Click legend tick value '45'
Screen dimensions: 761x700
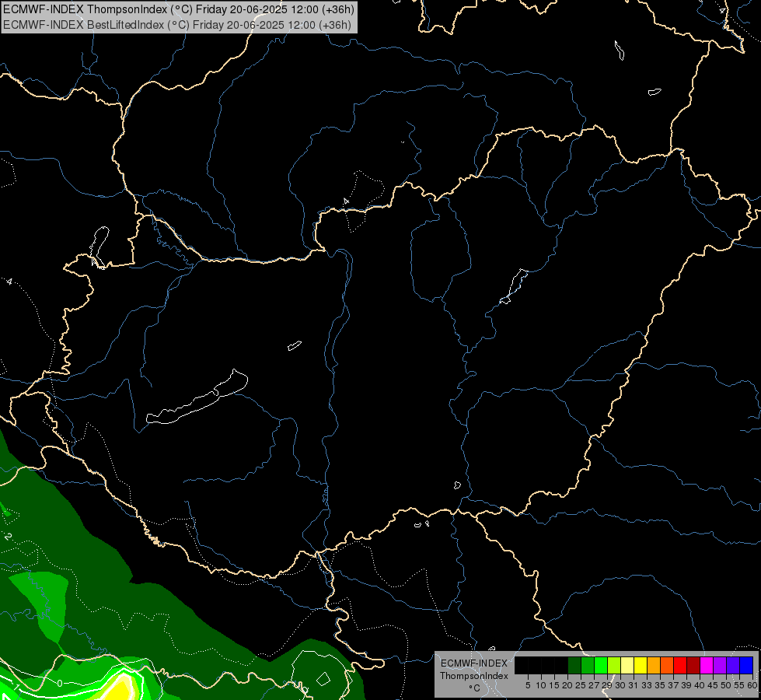[x=713, y=685]
